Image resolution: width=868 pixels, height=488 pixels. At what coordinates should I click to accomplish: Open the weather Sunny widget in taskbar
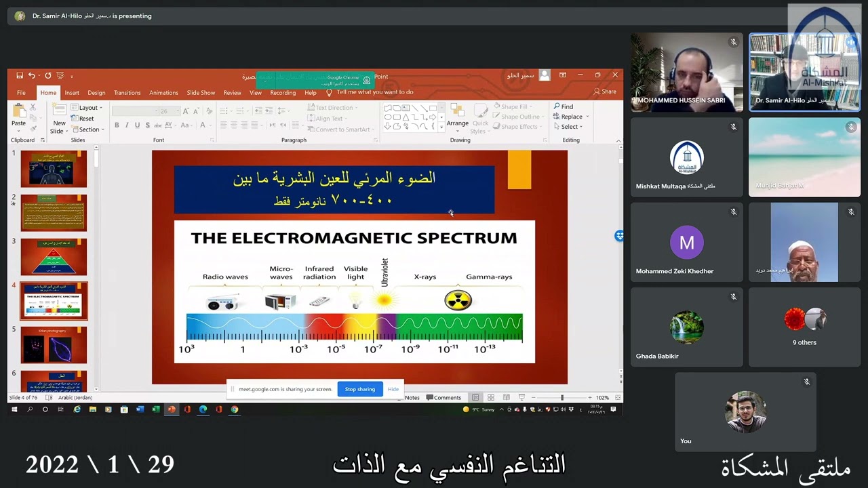pos(479,409)
